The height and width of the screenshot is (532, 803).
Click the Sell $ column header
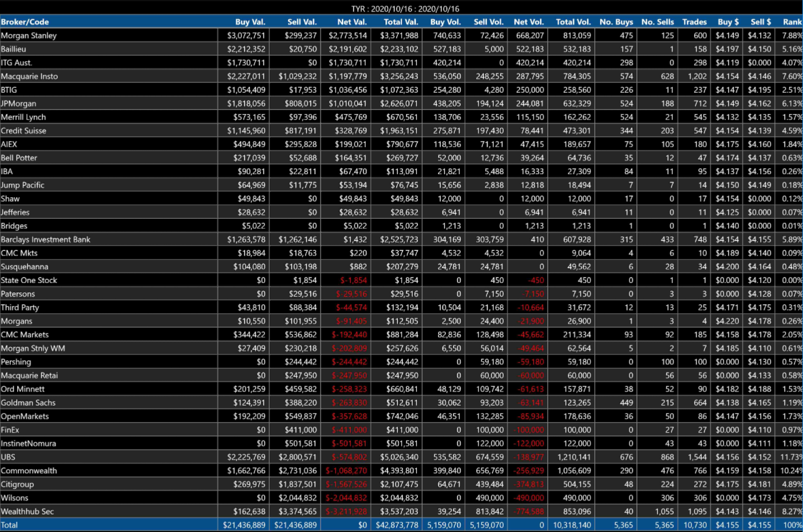click(760, 22)
